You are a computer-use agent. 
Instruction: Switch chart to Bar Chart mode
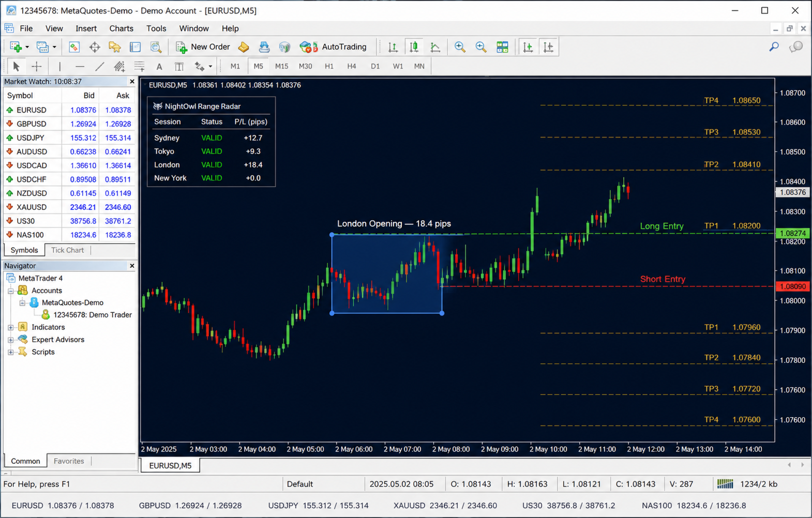click(393, 47)
